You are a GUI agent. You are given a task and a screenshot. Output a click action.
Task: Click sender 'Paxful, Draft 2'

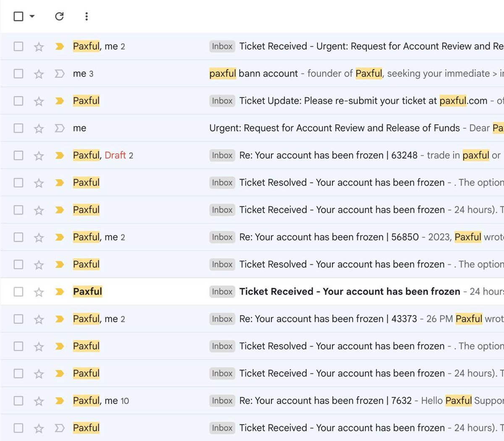tap(103, 155)
